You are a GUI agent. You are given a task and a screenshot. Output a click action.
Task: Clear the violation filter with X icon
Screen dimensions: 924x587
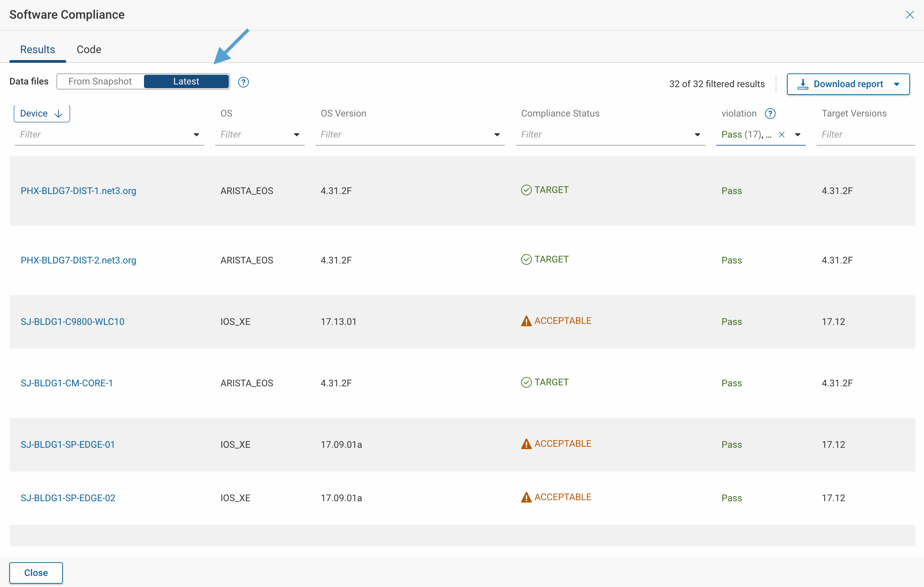781,135
